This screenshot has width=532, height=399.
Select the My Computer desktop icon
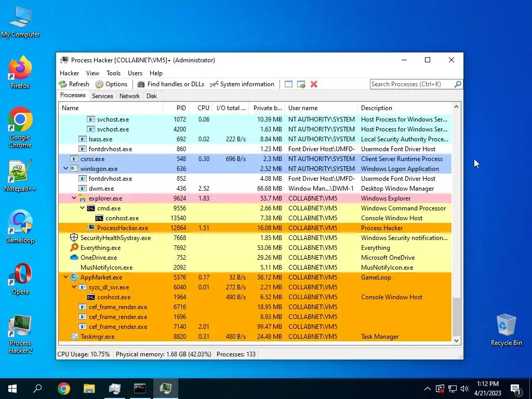point(20,21)
